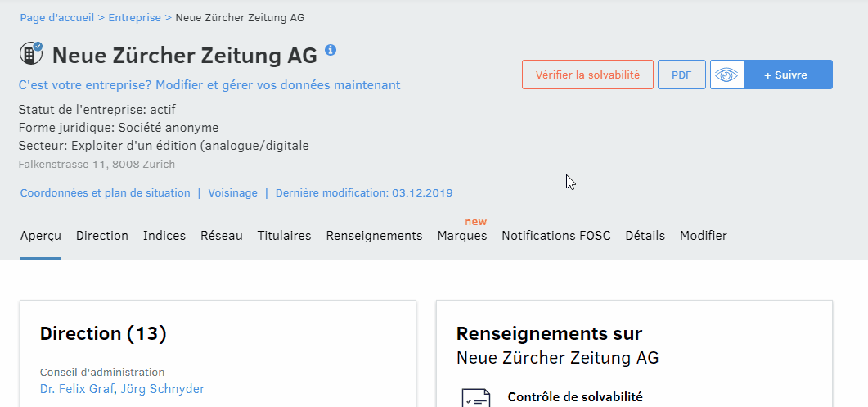This screenshot has width=868, height=407.
Task: Open Dr. Felix Graf's profile link
Action: coord(77,389)
